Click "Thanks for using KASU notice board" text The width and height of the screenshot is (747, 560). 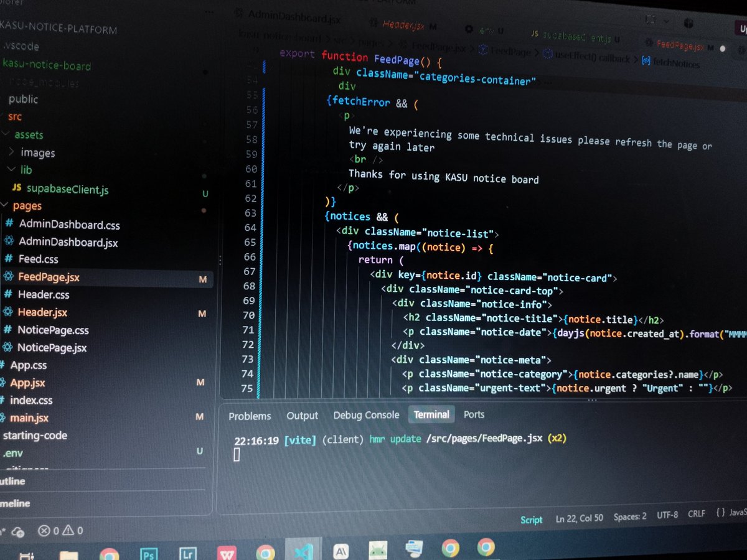443,177
